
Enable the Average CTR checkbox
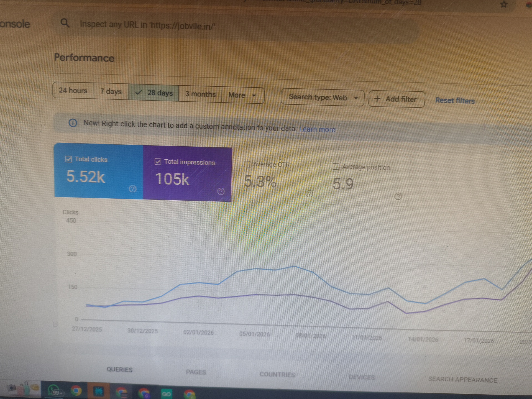(x=247, y=164)
